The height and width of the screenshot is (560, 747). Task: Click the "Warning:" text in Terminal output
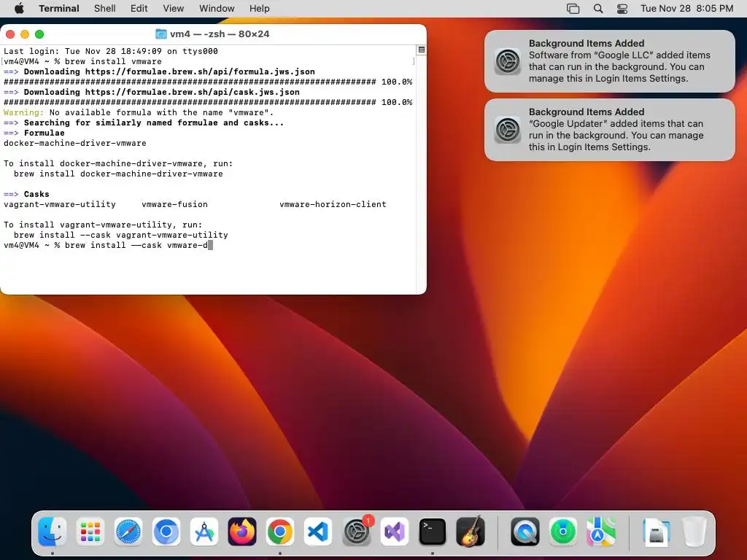click(23, 112)
